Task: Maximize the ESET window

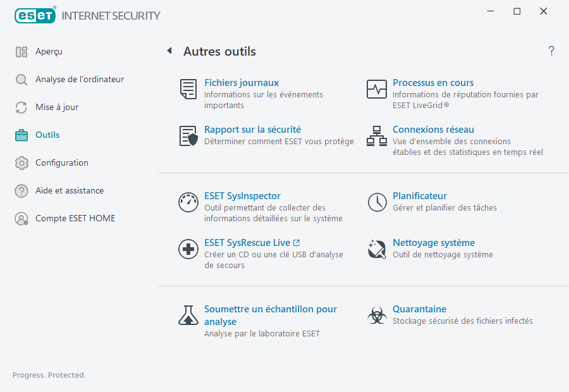Action: click(x=517, y=11)
